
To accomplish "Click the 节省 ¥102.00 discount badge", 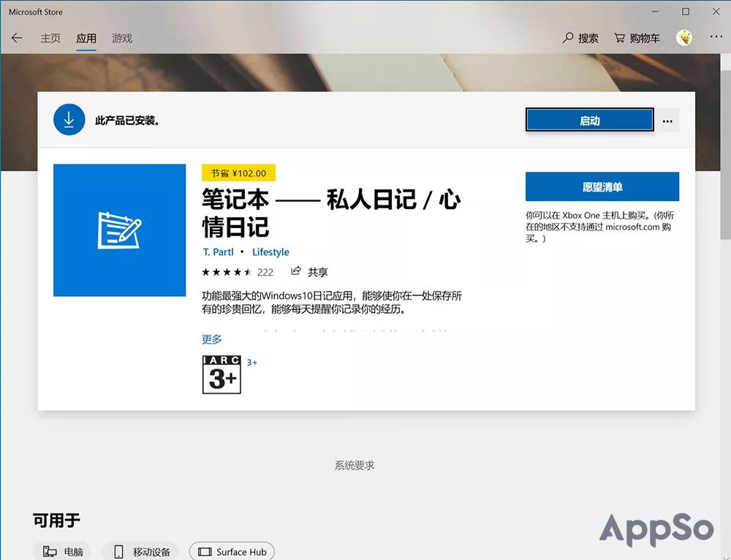I will (x=238, y=173).
